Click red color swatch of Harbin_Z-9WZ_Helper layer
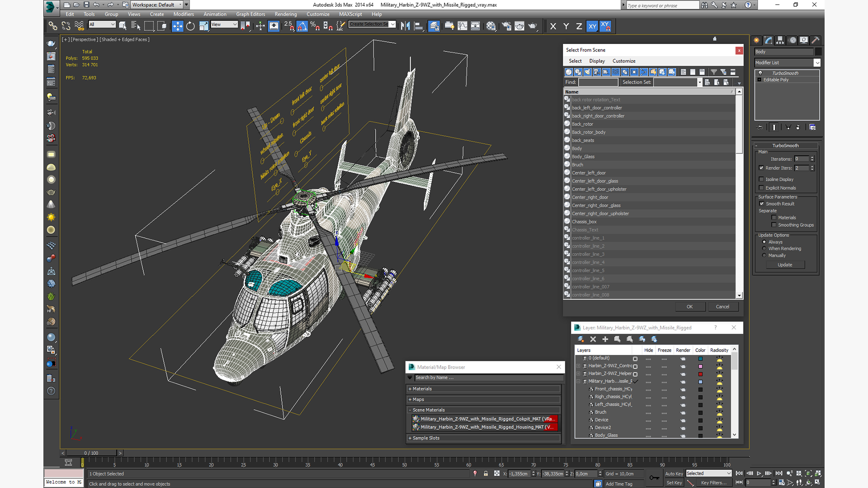868x488 pixels. click(x=700, y=374)
